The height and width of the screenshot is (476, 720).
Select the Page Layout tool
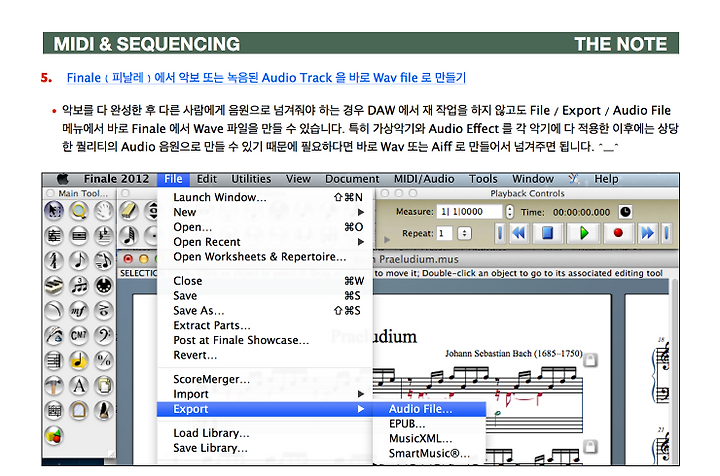pyautogui.click(x=104, y=385)
